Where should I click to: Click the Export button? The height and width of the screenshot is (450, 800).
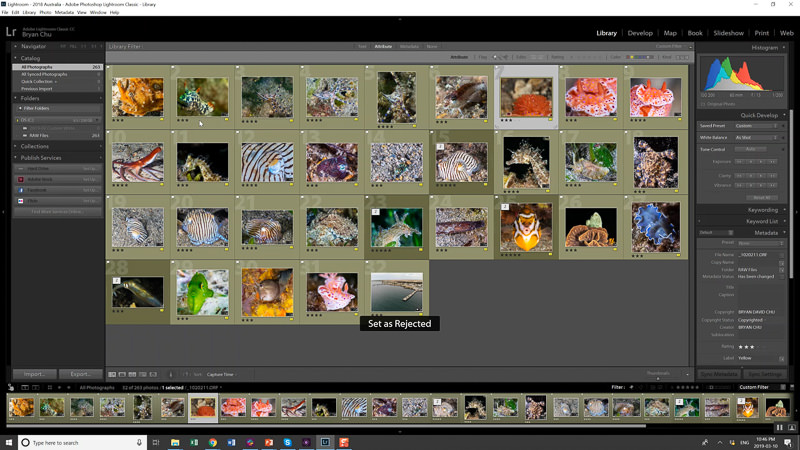[80, 374]
